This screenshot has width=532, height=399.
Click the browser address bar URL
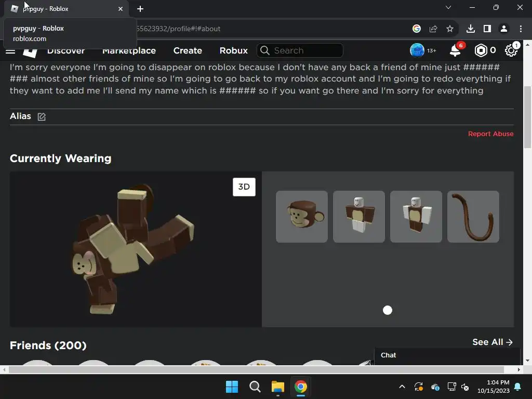(x=179, y=29)
